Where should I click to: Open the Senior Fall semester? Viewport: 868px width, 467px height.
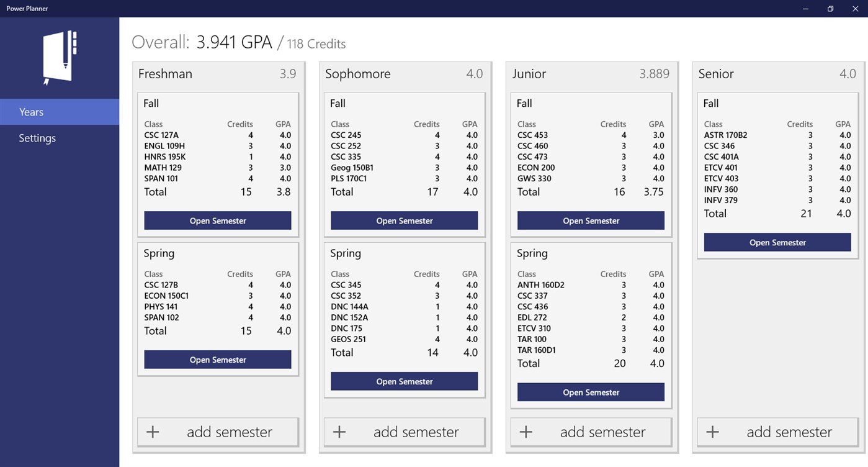click(777, 242)
